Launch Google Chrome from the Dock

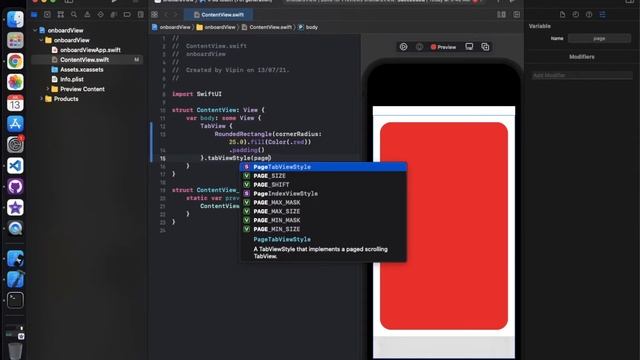[15, 61]
